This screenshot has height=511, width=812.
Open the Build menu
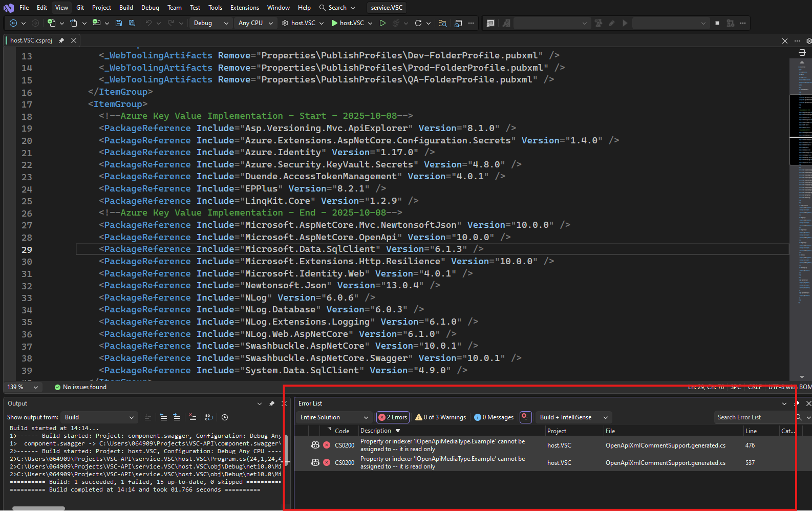pos(126,8)
